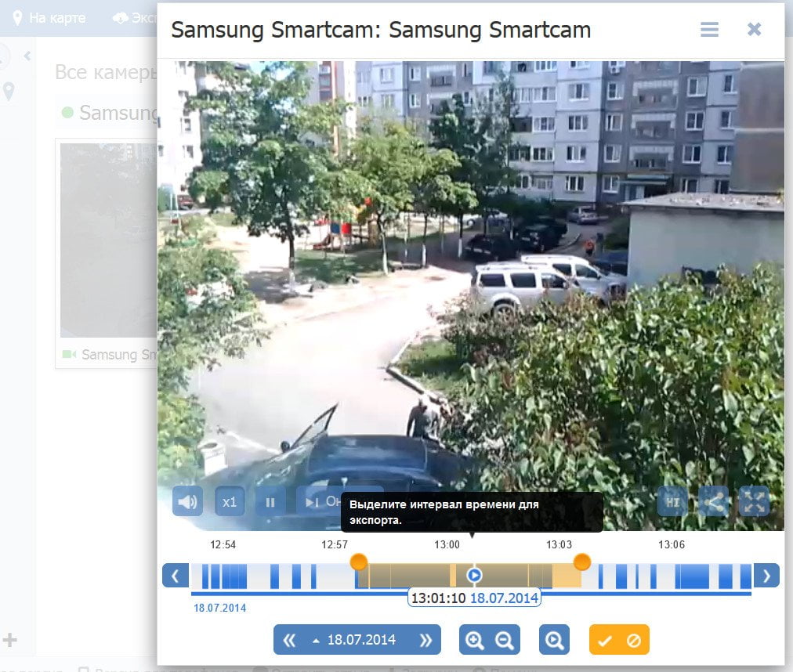Viewport: 793px width, 672px height.
Task: Open the hamburger menu in the Samsung Smartcam dialog
Action: (x=709, y=29)
